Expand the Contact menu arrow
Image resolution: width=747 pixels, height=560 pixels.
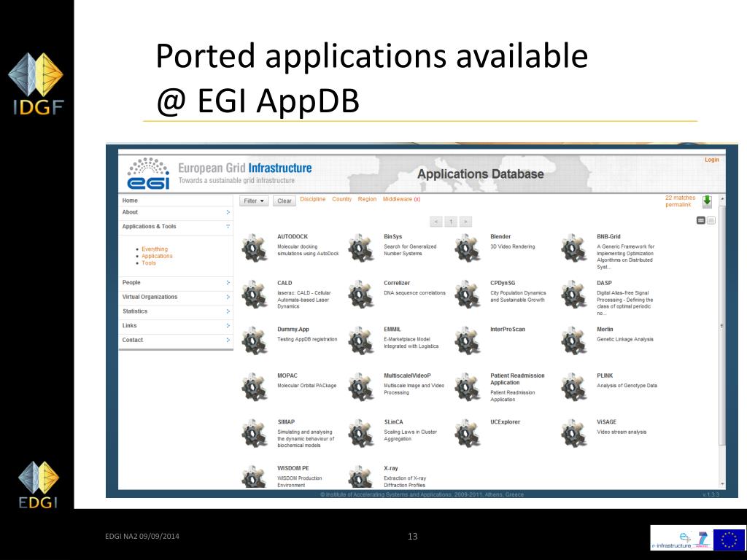[x=228, y=340]
